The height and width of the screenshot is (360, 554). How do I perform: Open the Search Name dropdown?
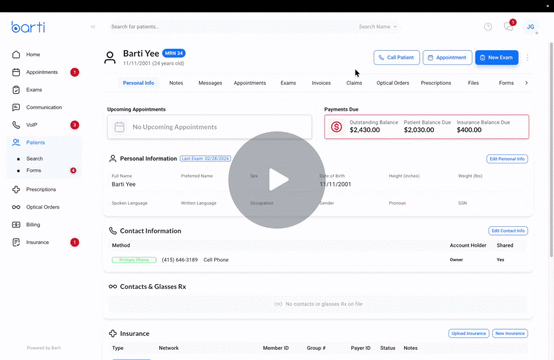pos(378,27)
